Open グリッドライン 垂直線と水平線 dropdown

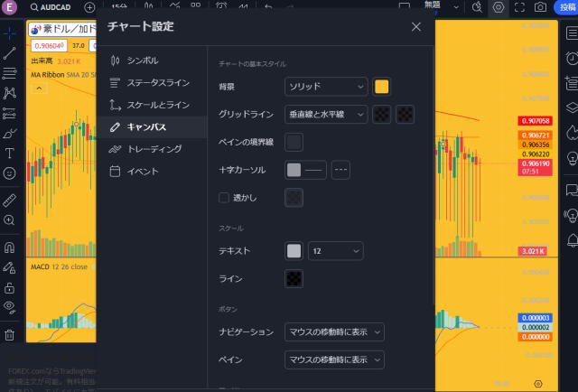(x=326, y=115)
